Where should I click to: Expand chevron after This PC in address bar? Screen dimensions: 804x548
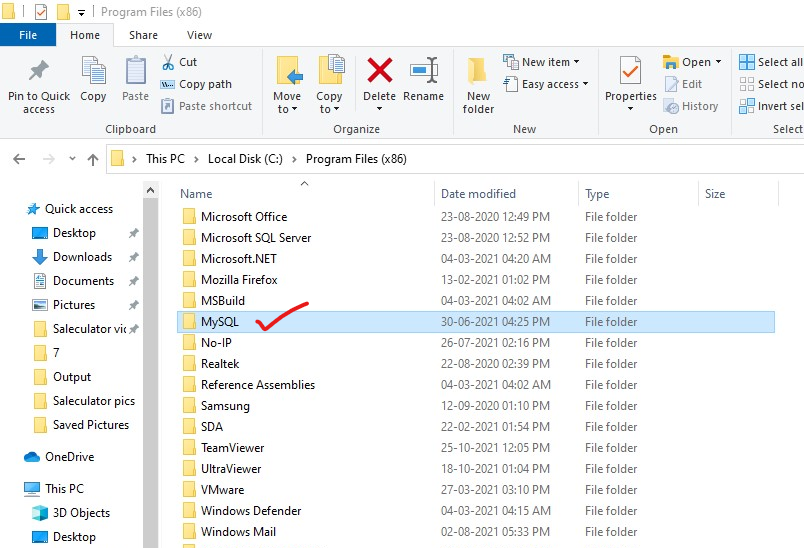coord(196,159)
